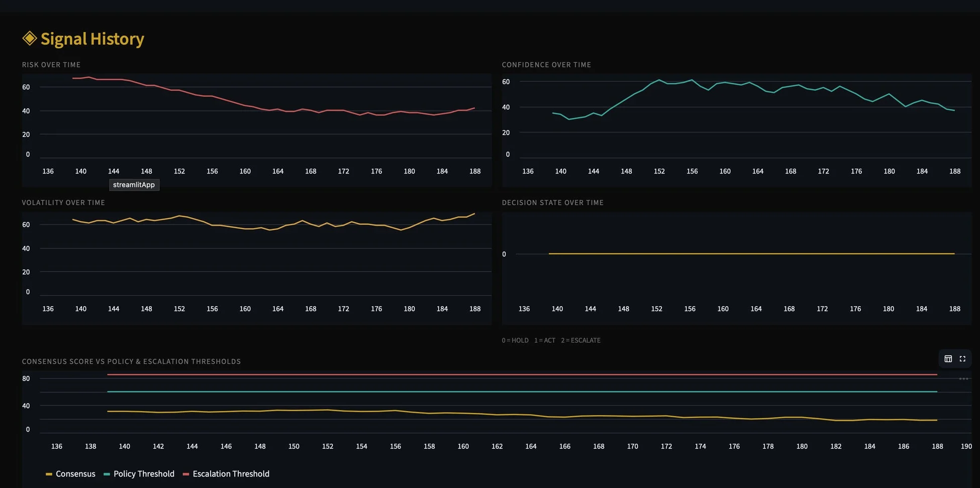Show consensus chart data as table
This screenshot has width=980, height=488.
[x=948, y=359]
